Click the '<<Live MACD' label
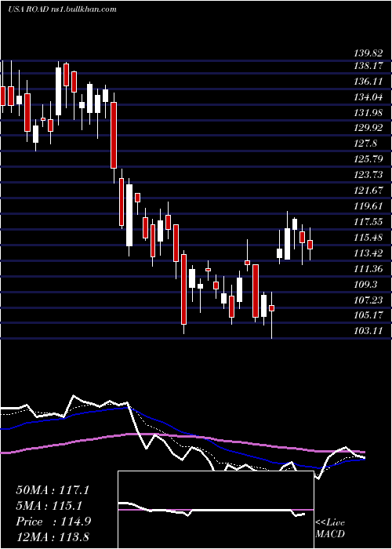 [x=330, y=528]
